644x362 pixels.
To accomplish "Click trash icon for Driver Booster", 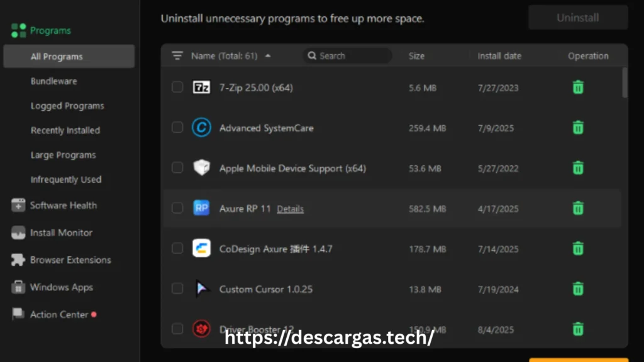I will coord(578,329).
